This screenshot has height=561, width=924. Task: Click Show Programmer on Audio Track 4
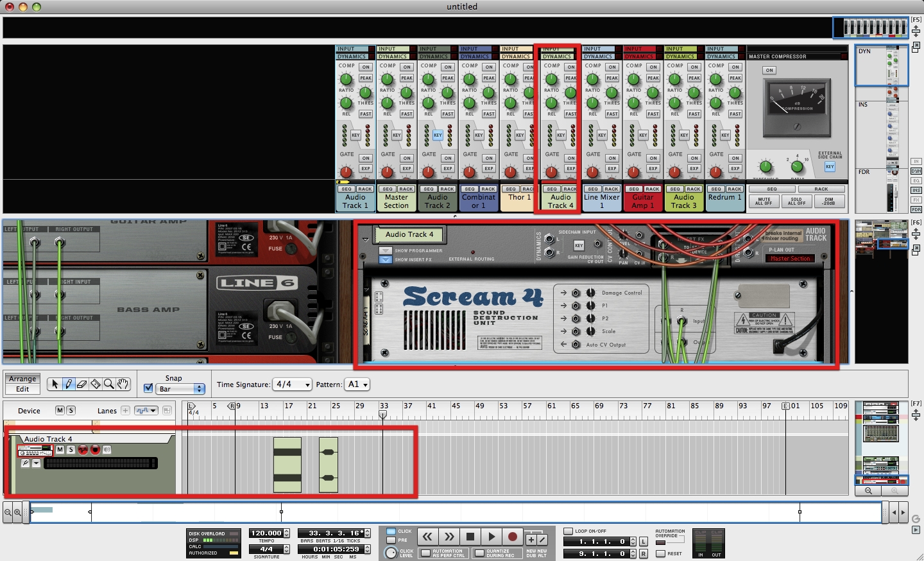[x=385, y=250]
